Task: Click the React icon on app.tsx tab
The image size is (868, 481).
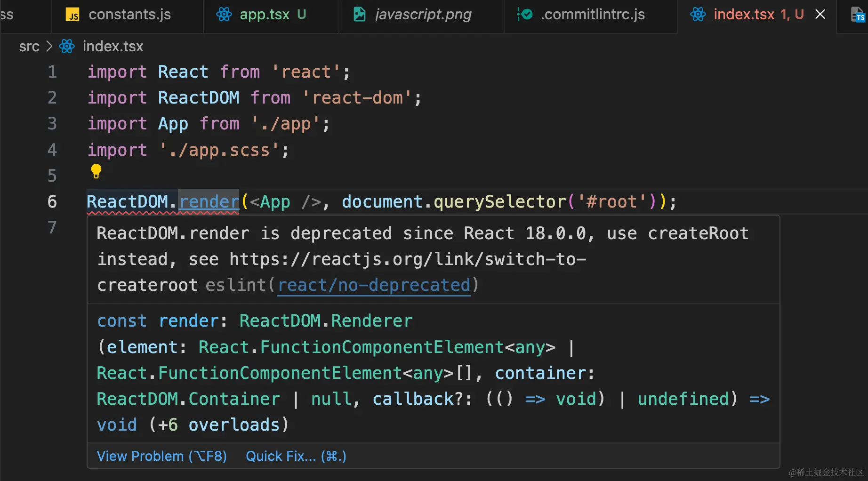Action: [224, 15]
